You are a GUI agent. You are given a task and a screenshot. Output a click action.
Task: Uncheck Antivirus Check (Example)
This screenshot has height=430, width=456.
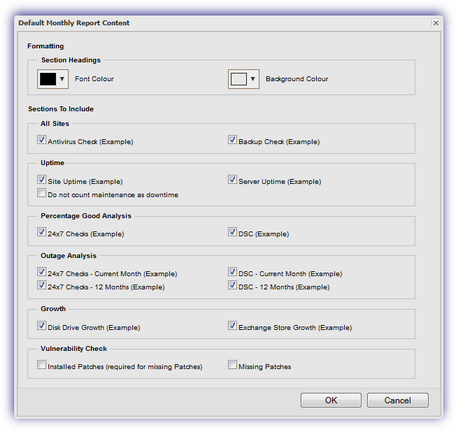pos(42,140)
